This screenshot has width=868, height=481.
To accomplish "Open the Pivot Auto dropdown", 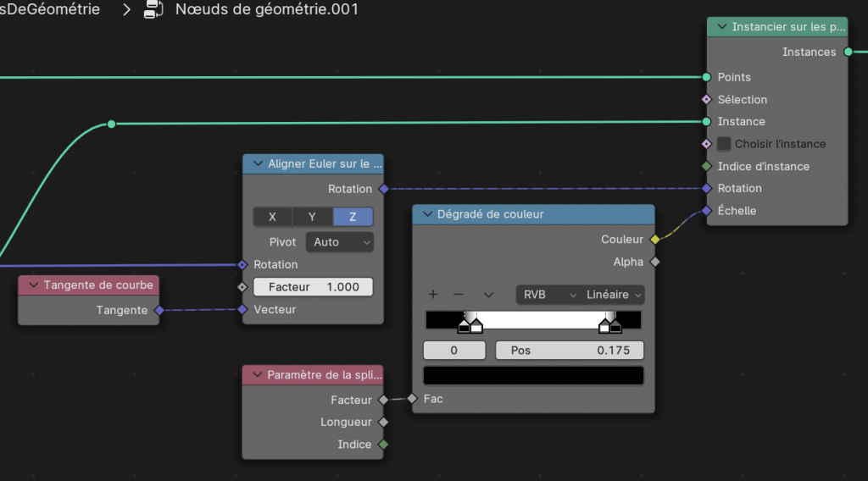I will (339, 242).
